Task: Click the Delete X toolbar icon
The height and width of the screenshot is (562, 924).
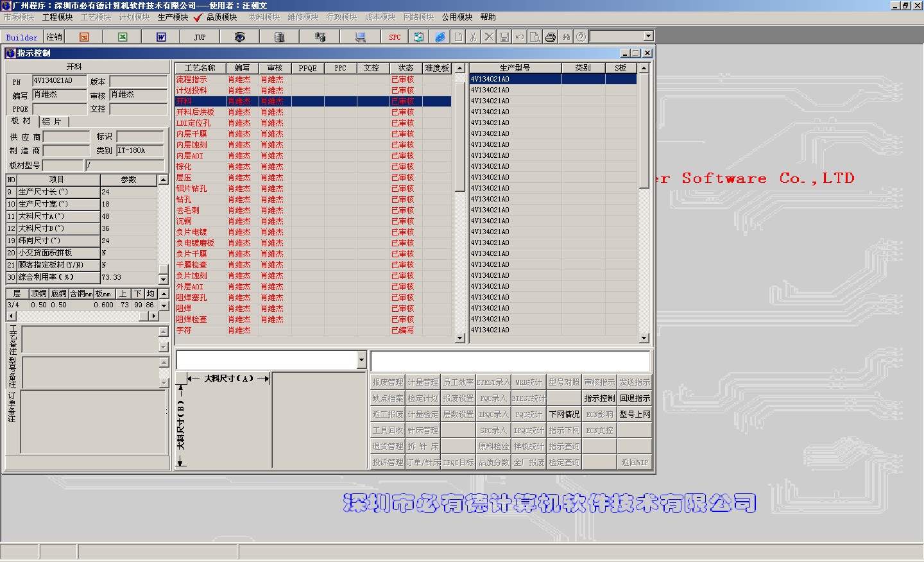Action: click(489, 37)
